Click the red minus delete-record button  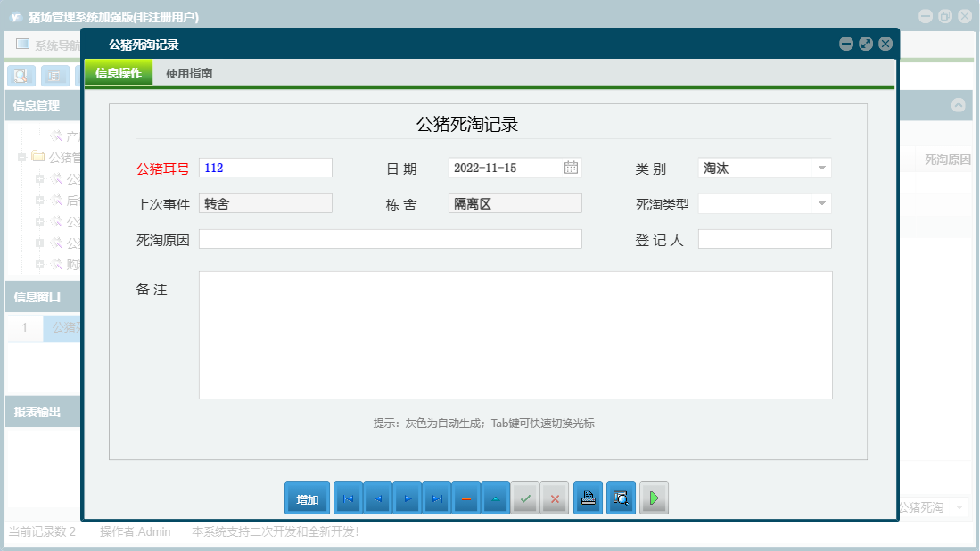coord(465,498)
